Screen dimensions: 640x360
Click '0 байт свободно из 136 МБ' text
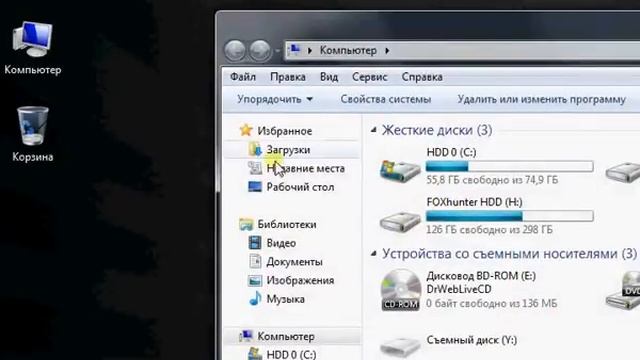pos(492,303)
